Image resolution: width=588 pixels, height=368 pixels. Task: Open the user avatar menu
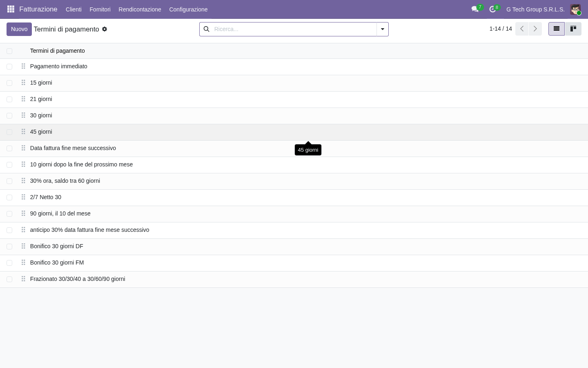coord(575,9)
